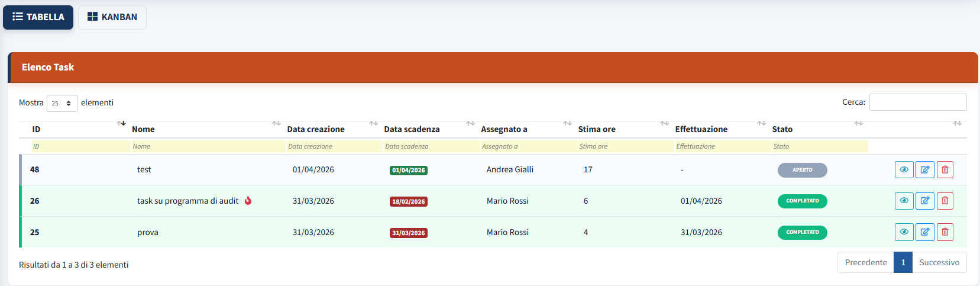The height and width of the screenshot is (286, 980).
Task: Delete task 48 using trash icon
Action: (945, 170)
